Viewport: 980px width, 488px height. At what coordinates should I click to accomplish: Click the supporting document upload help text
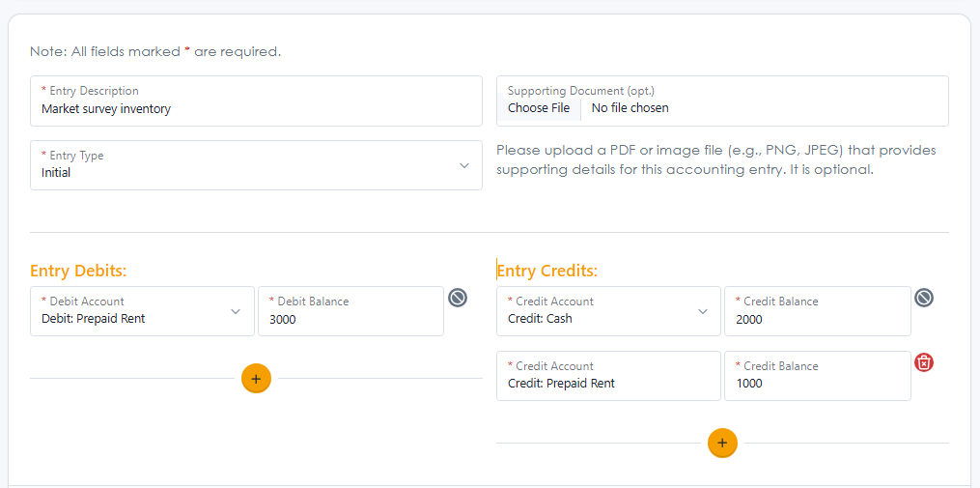[715, 159]
